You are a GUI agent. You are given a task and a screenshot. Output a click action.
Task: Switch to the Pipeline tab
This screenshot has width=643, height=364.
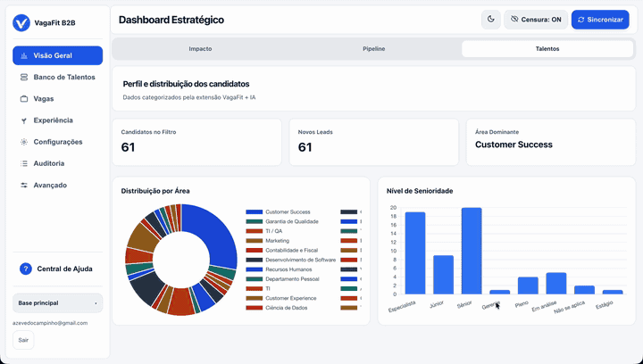pos(374,49)
